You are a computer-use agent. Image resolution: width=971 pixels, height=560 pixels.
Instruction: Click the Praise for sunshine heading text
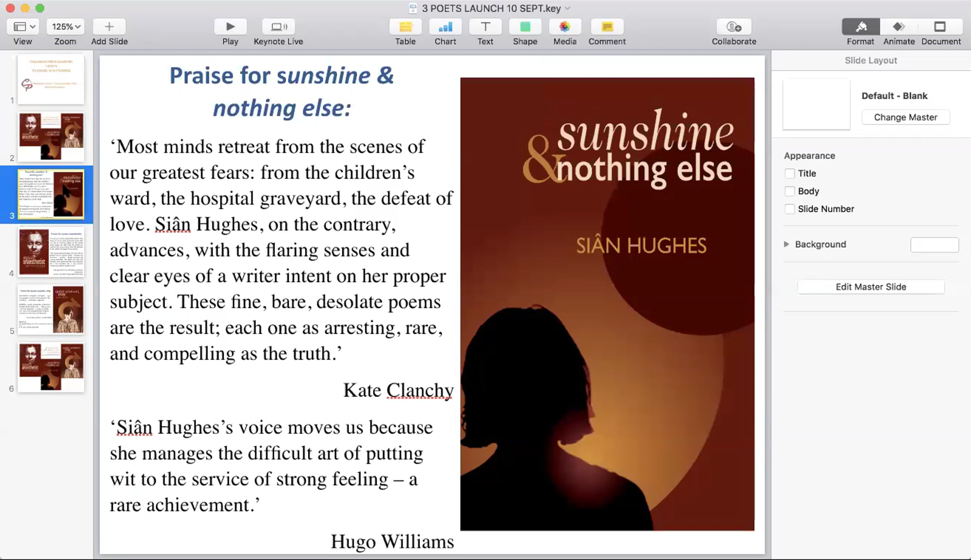282,92
